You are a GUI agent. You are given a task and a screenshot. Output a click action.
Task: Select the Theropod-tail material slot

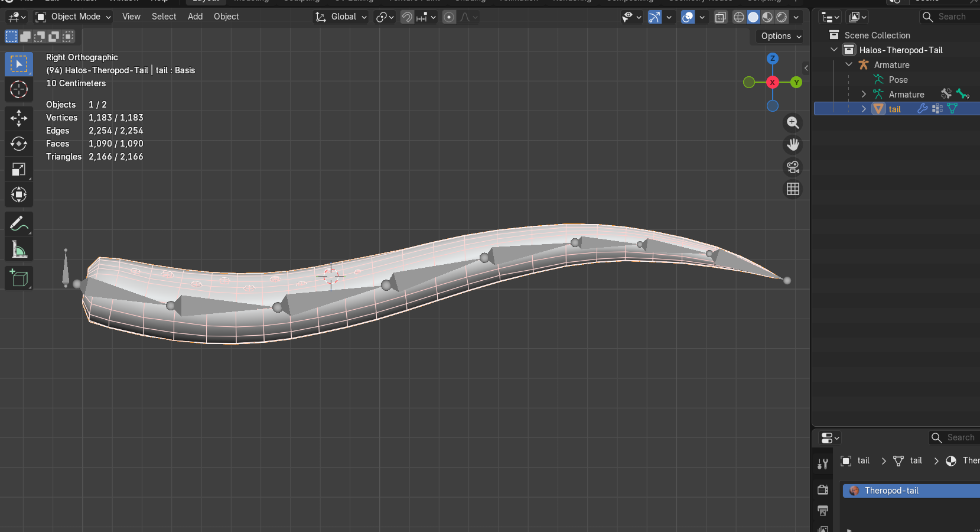911,491
